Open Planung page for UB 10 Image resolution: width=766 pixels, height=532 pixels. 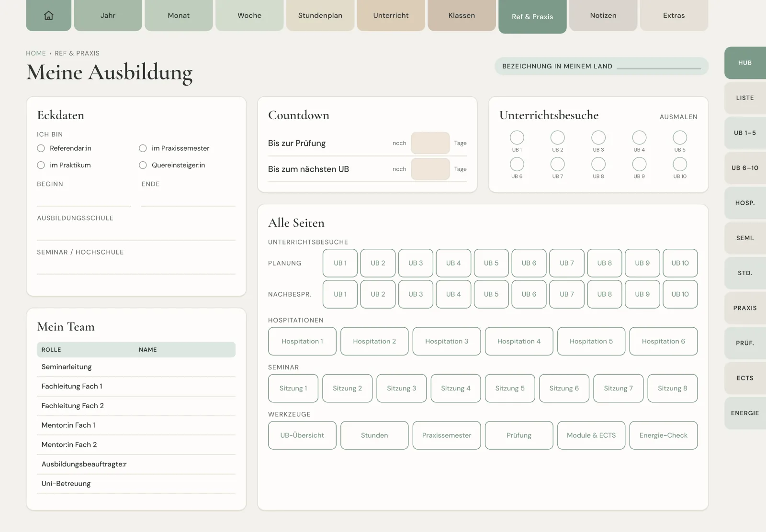coord(680,263)
